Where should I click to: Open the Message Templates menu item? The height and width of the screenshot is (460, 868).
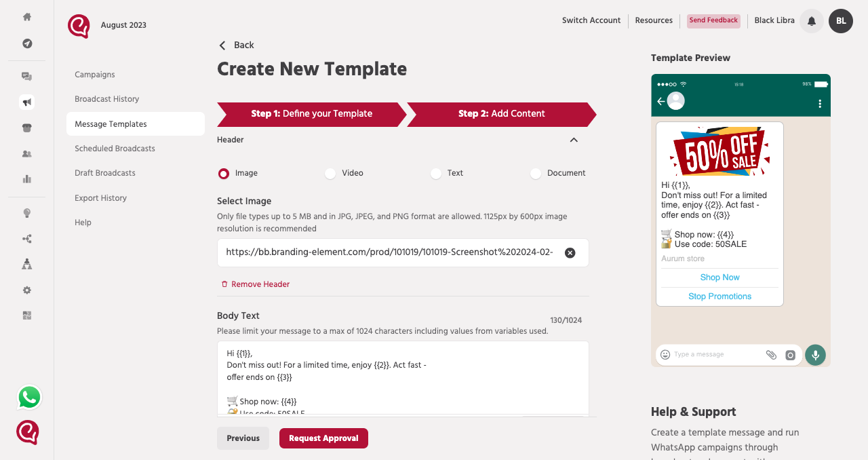coord(111,123)
